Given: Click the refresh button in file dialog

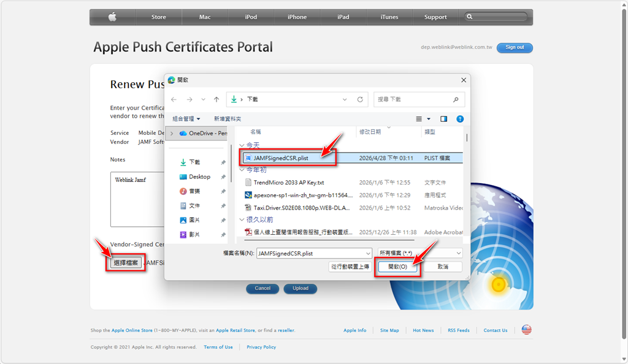Looking at the screenshot, I should (361, 99).
